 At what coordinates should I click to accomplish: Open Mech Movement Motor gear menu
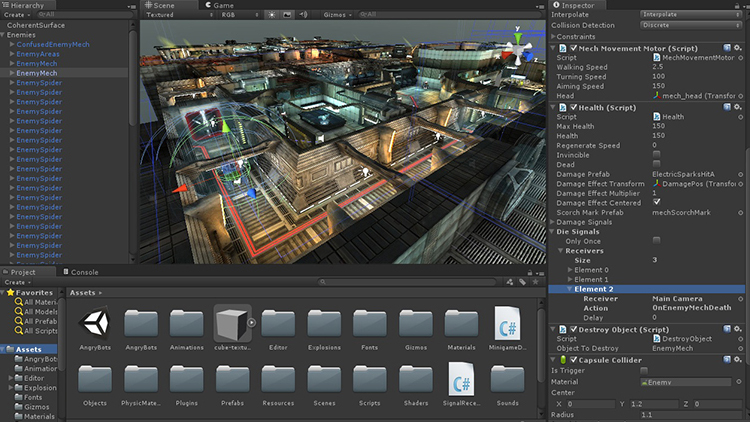pyautogui.click(x=738, y=48)
